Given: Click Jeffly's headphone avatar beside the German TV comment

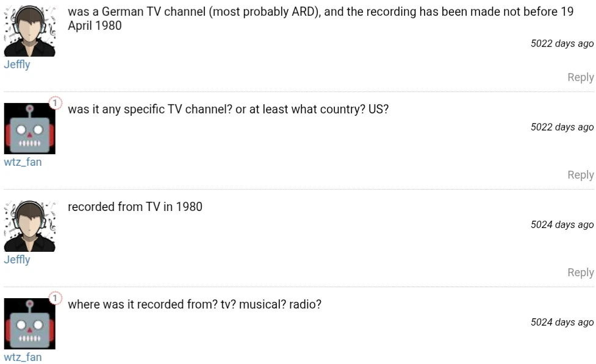Looking at the screenshot, I should coord(29,32).
